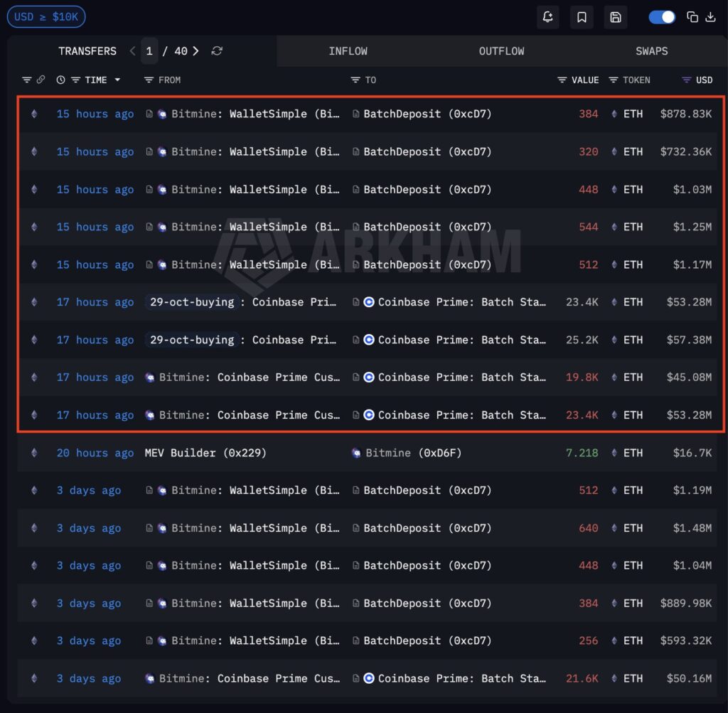728x713 pixels.
Task: Switch to the OUTFLOW tab
Action: (x=501, y=50)
